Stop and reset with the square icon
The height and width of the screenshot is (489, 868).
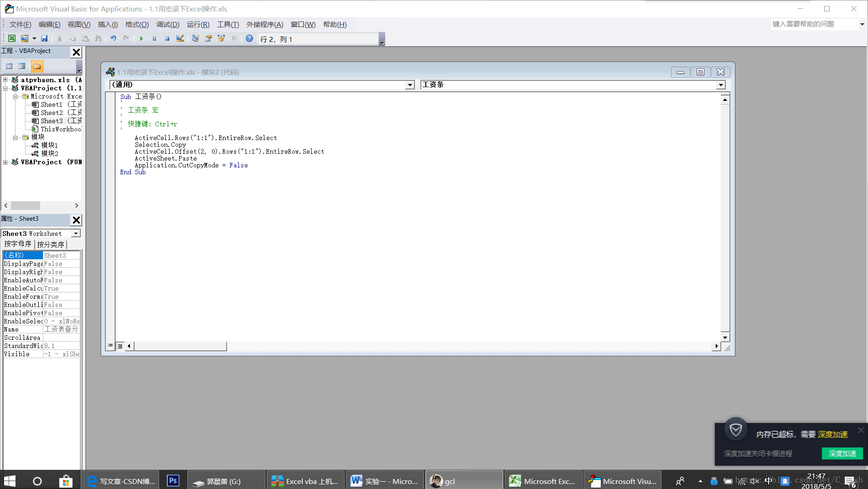[x=167, y=39]
